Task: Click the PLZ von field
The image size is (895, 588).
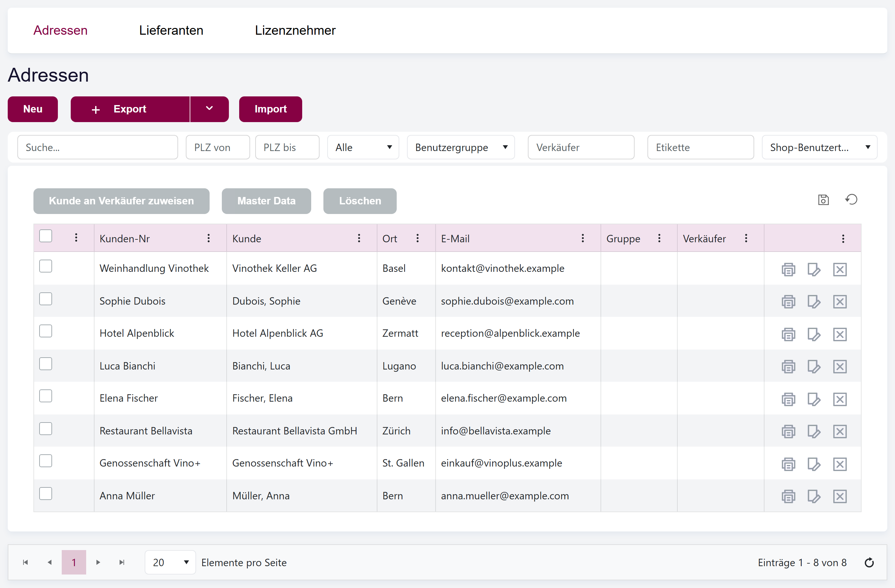Action: pos(218,147)
